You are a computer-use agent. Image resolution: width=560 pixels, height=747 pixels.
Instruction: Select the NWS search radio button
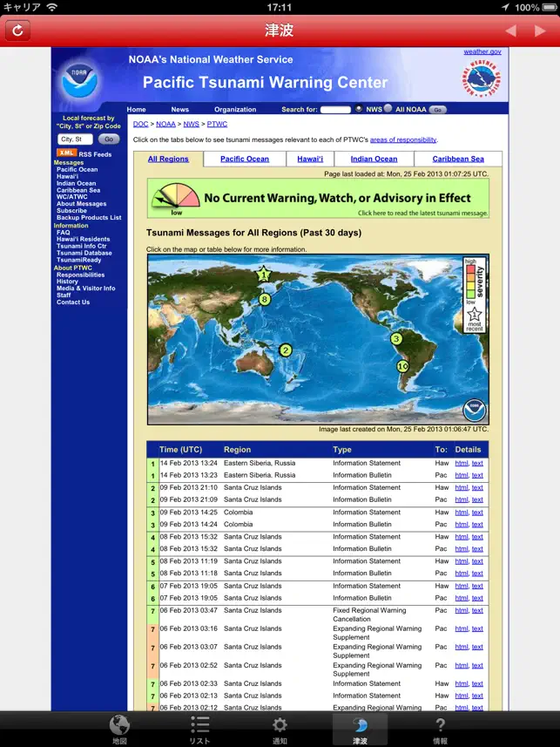tap(359, 109)
